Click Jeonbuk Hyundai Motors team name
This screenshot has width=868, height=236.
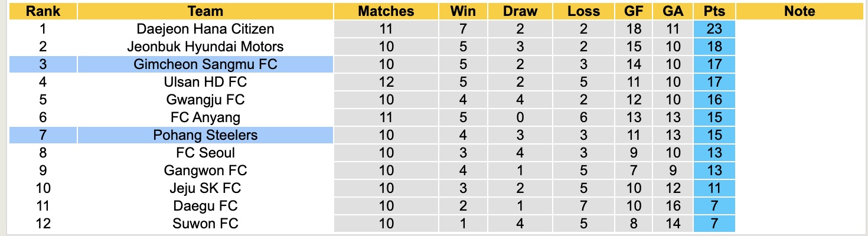tap(205, 47)
